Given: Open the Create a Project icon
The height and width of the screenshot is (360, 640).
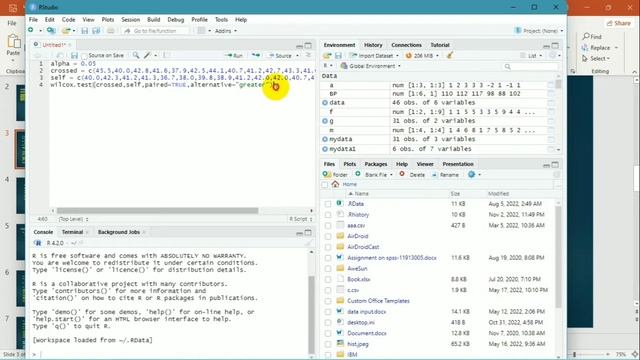Looking at the screenshot, I should (x=51, y=31).
